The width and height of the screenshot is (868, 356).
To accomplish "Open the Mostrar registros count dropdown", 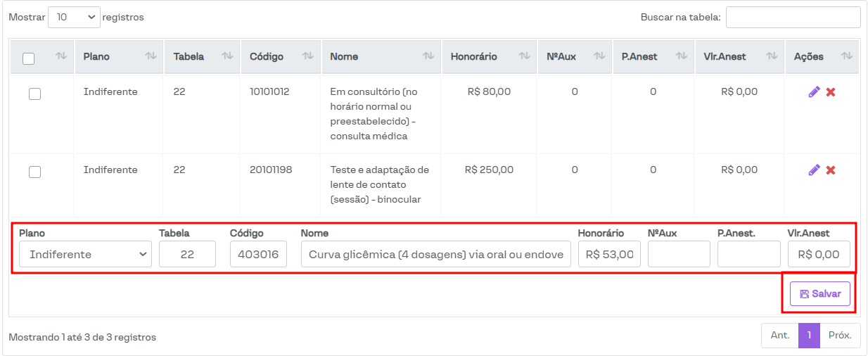I will pyautogui.click(x=74, y=17).
